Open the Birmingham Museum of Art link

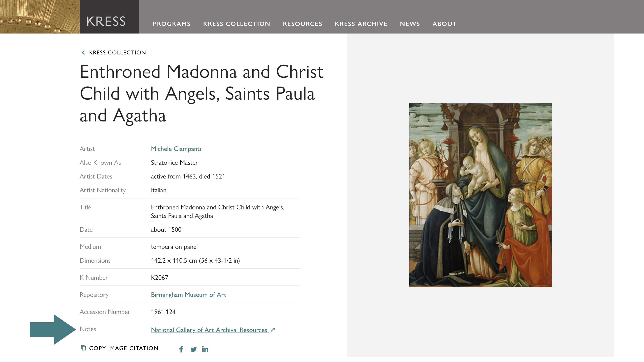pyautogui.click(x=189, y=295)
